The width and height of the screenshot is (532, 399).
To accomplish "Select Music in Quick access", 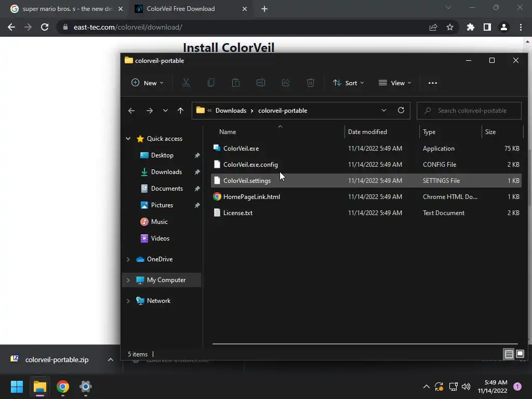I will coord(159,221).
